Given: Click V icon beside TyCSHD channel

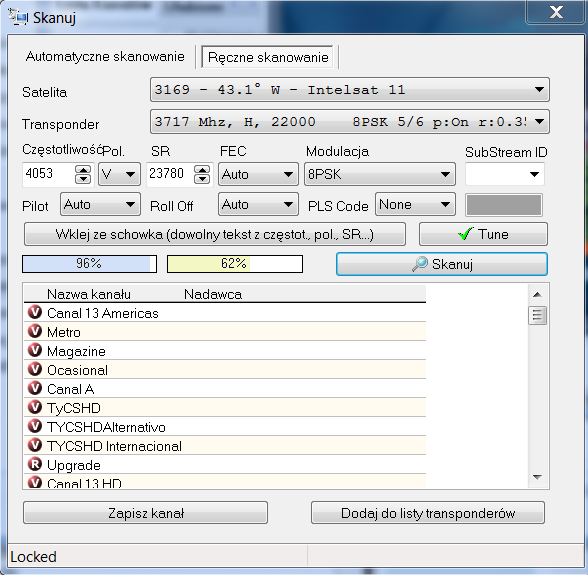Looking at the screenshot, I should 35,407.
